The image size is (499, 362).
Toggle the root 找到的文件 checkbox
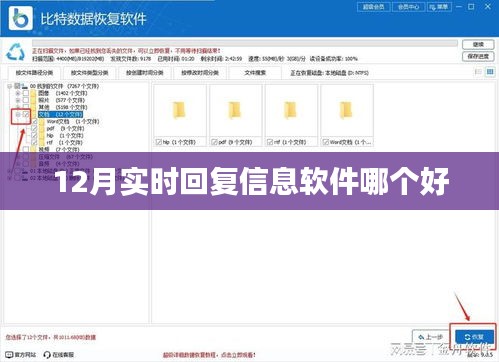(x=17, y=86)
